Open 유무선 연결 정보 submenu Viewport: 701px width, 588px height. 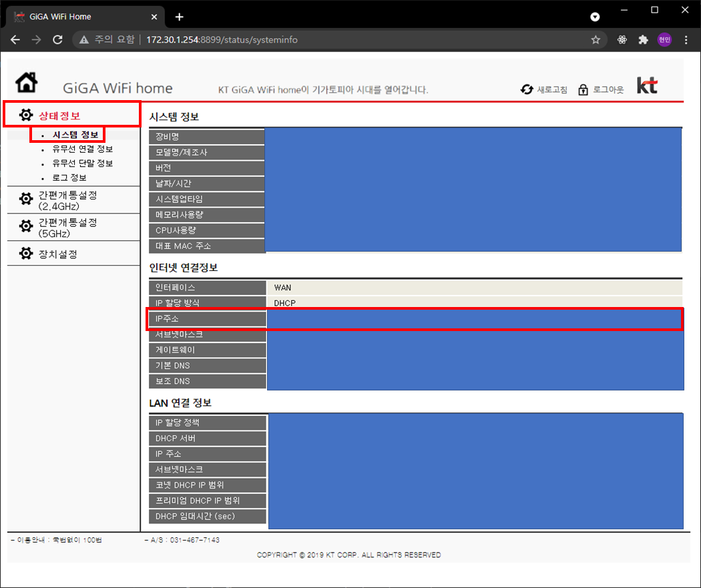83,150
